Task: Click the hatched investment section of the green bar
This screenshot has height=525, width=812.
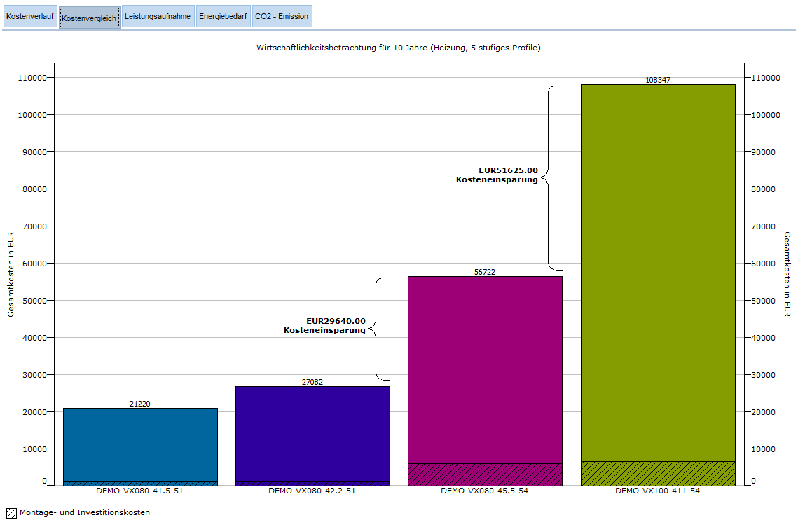Action: click(658, 474)
